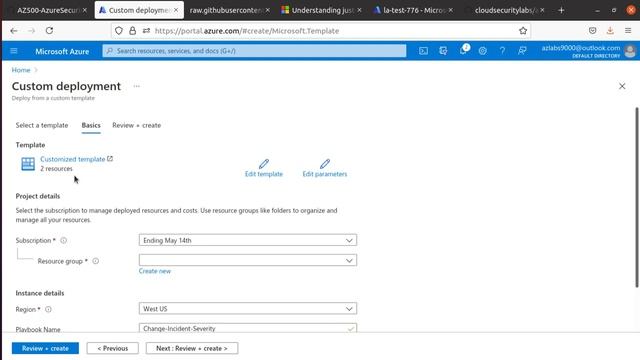Click the Azure search resources box
Screen dimensions: 640x360
click(x=254, y=51)
